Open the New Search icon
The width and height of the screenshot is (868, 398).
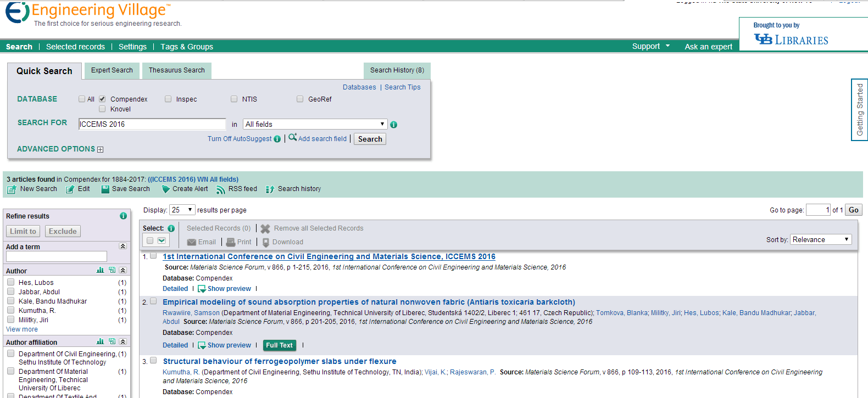coord(12,189)
